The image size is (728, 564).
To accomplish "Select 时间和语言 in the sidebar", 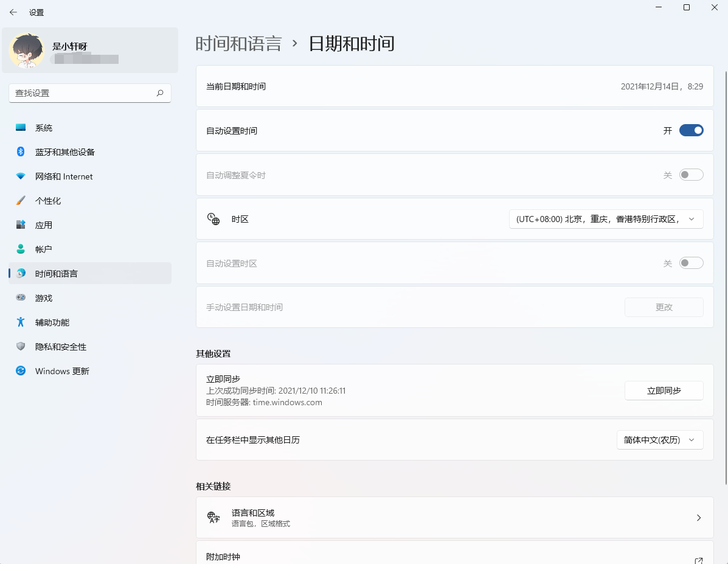I will (x=90, y=274).
